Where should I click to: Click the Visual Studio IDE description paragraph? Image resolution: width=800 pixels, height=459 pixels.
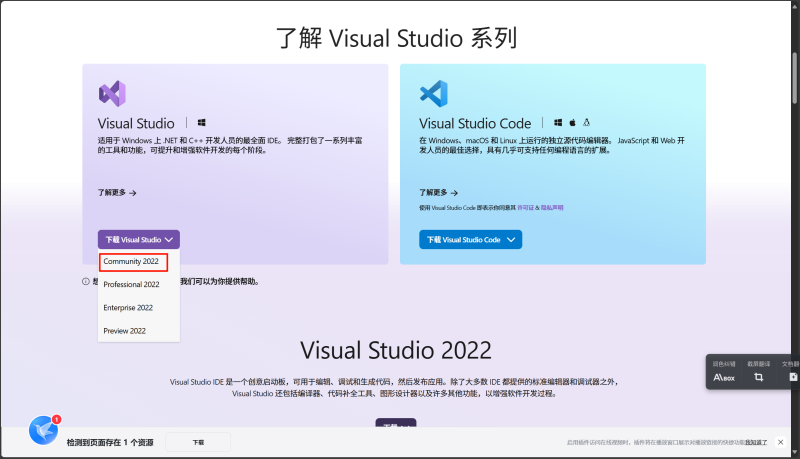point(394,388)
